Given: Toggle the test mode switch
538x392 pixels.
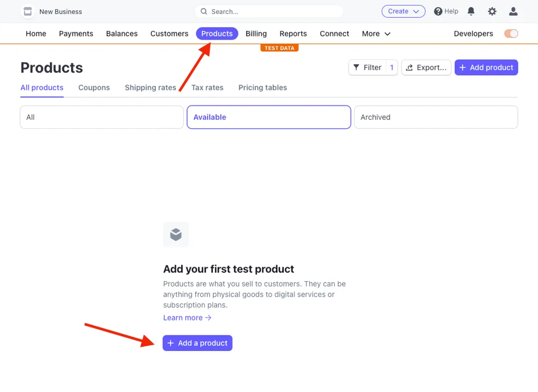Looking at the screenshot, I should pos(511,34).
